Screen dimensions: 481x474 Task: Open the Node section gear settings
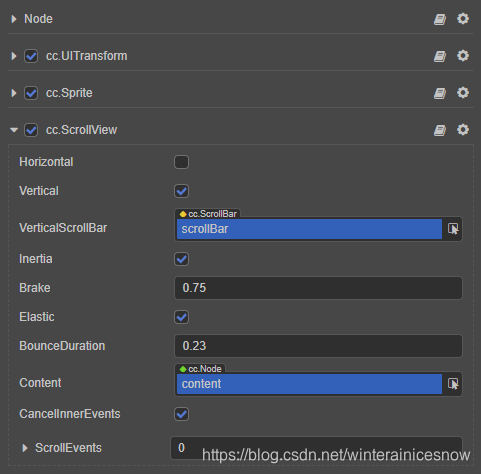click(463, 19)
